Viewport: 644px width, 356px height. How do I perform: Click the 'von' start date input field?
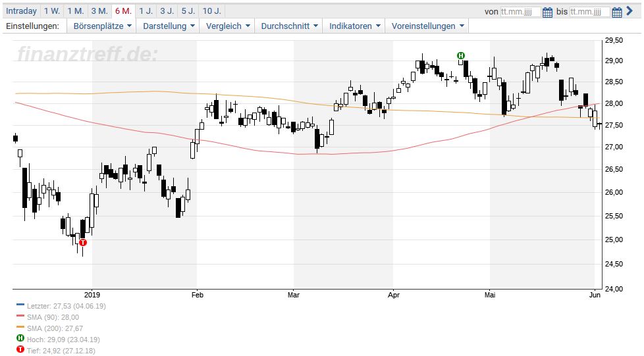(520, 12)
